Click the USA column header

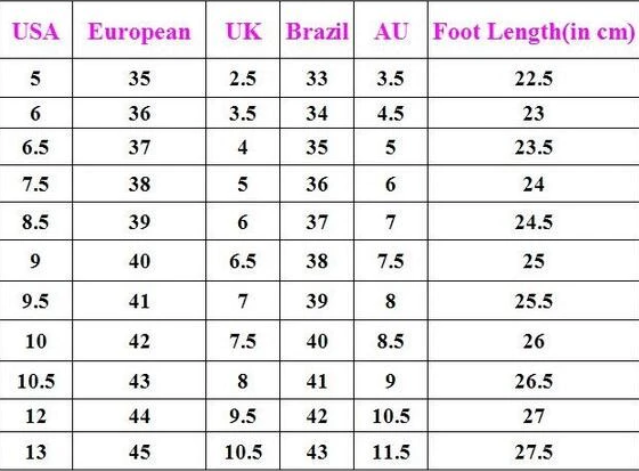tap(36, 31)
